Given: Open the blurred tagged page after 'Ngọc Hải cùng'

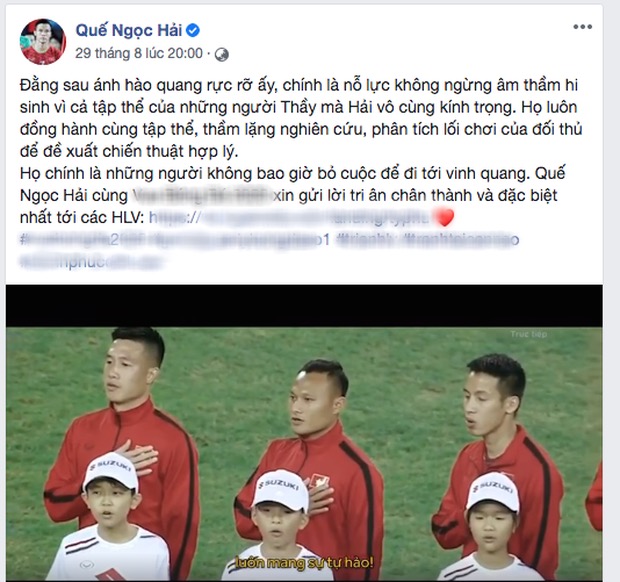Looking at the screenshot, I should (x=201, y=195).
